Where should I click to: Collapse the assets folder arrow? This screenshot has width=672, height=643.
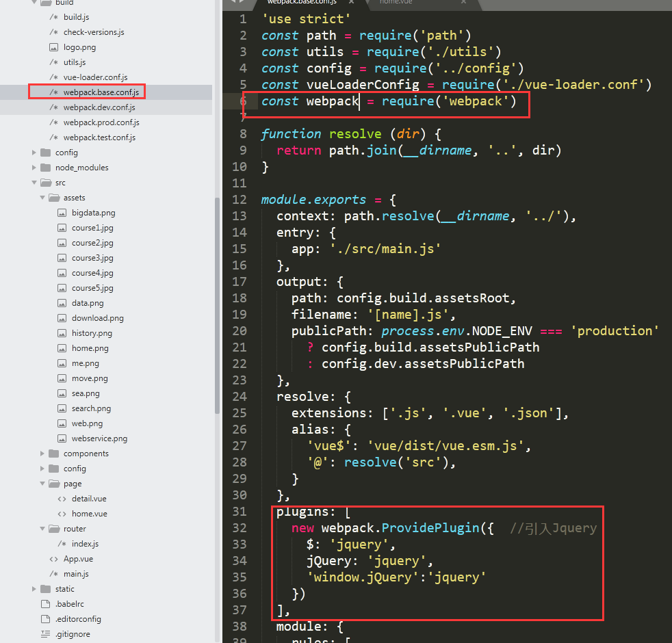tap(42, 198)
